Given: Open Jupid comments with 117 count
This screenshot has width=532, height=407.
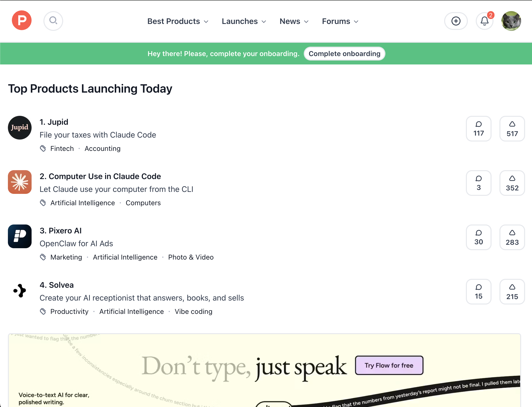Looking at the screenshot, I should (478, 129).
